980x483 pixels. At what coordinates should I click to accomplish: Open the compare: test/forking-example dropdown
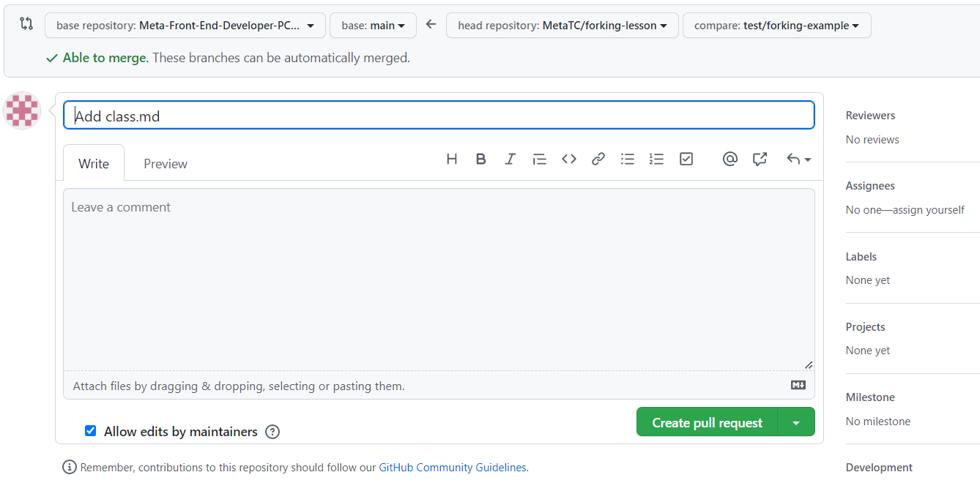click(776, 26)
